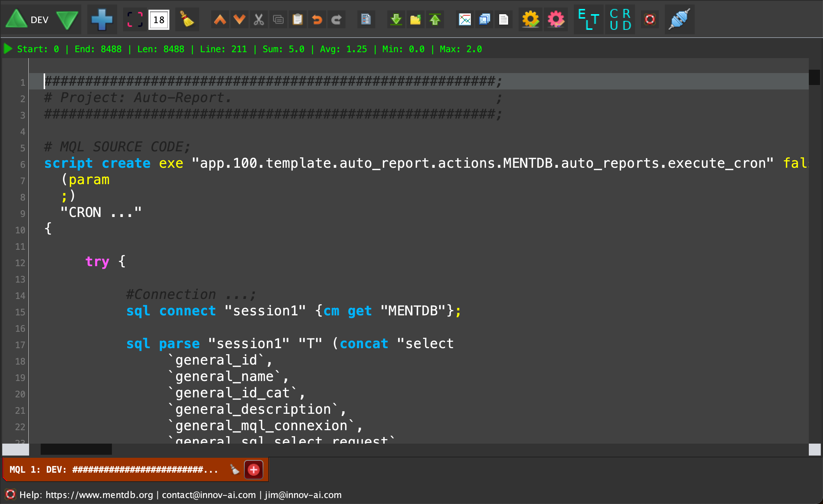Image resolution: width=823 pixels, height=504 pixels.
Task: Click the green down triangle beside DEV
Action: pos(67,19)
